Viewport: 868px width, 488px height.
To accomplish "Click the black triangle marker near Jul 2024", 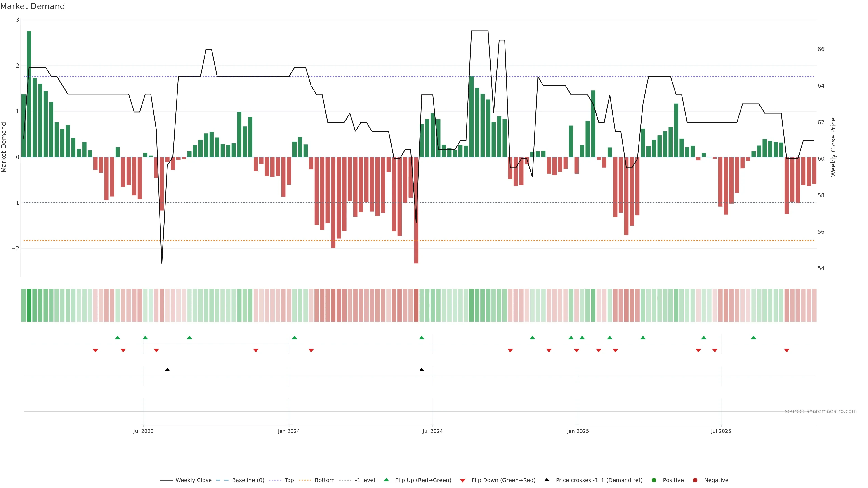I will [x=422, y=370].
